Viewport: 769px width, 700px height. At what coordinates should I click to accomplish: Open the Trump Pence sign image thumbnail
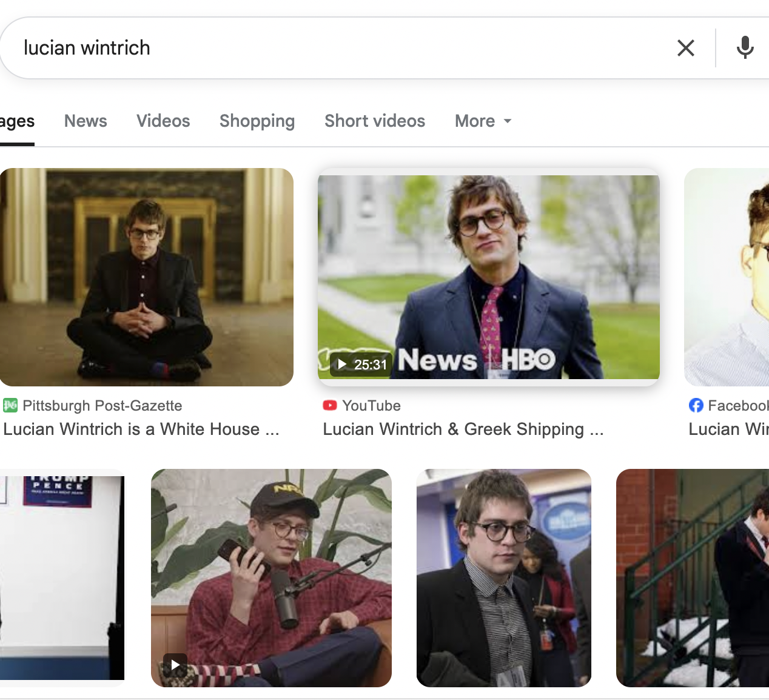tap(62, 578)
